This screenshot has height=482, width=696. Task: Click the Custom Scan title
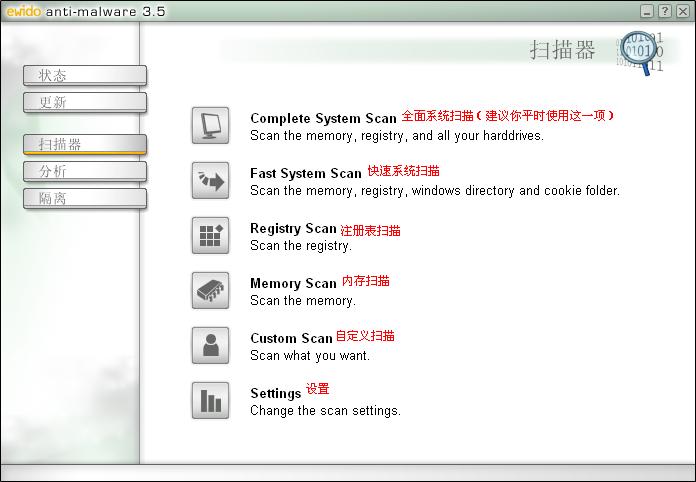coord(291,338)
